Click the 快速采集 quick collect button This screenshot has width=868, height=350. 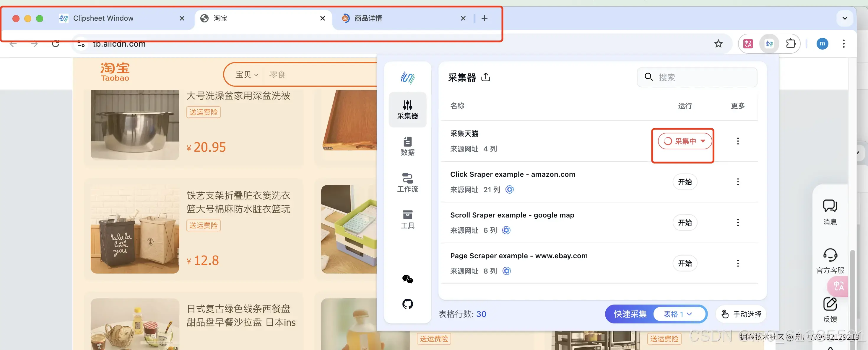click(x=630, y=314)
